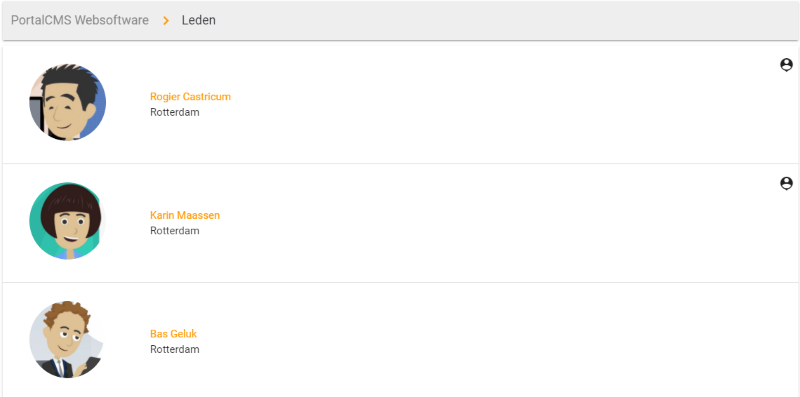Open the Bas Geluk profile link
The width and height of the screenshot is (800, 397).
[x=173, y=334]
